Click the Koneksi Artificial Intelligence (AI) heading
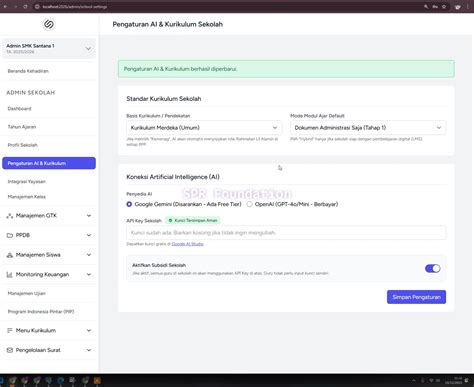Viewport: 474px width, 387px height. click(173, 177)
